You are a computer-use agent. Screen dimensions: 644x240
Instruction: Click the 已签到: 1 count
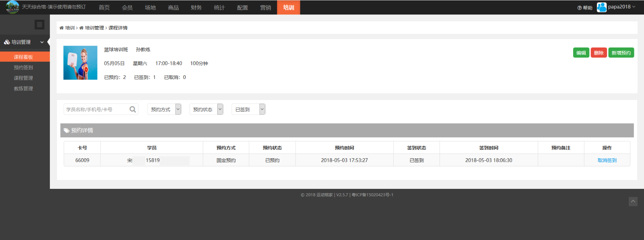(145, 77)
